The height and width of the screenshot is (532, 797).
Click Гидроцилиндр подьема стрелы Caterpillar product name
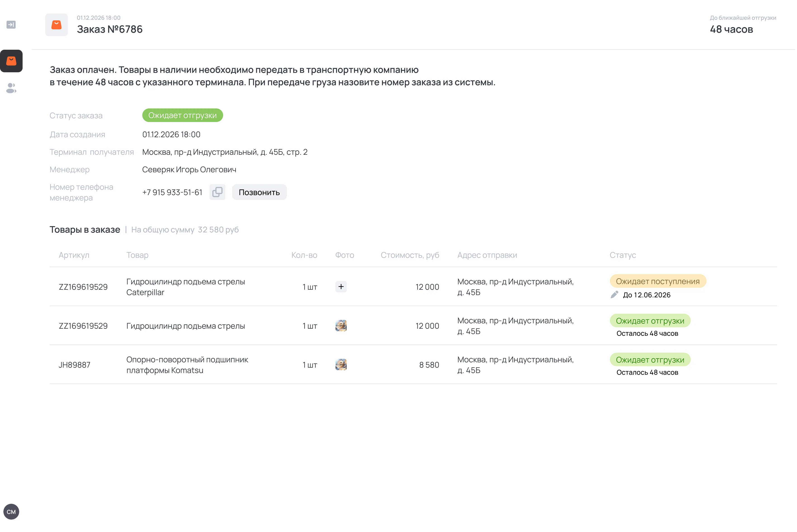point(186,287)
